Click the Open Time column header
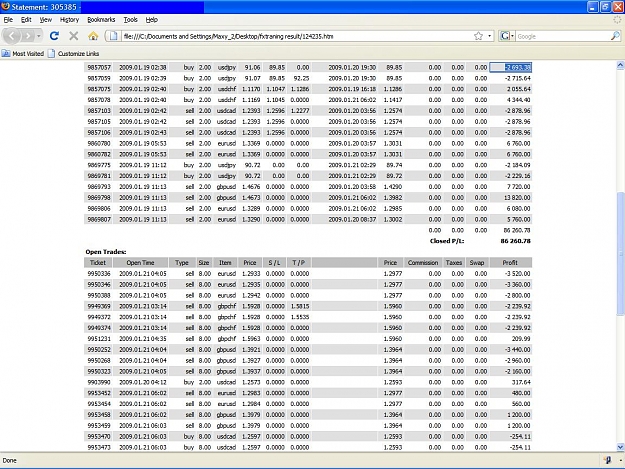 [140, 263]
